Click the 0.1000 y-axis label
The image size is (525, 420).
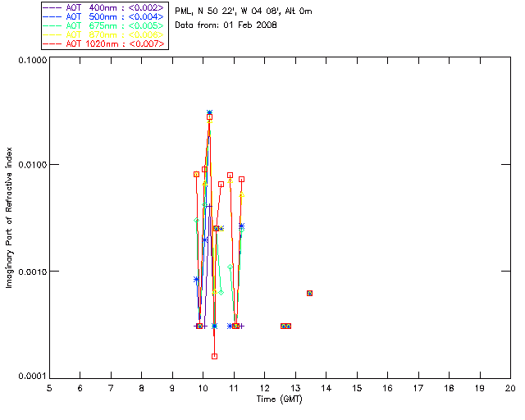coord(33,60)
